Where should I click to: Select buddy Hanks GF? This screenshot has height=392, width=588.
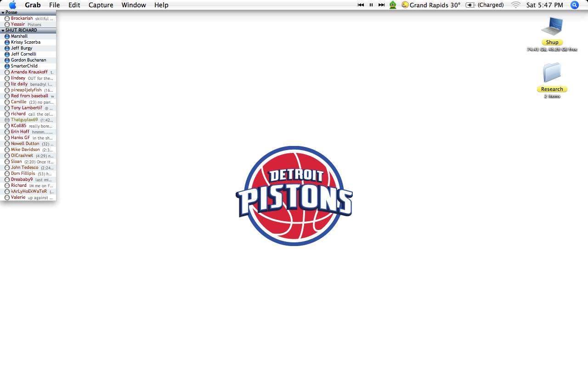(28, 138)
